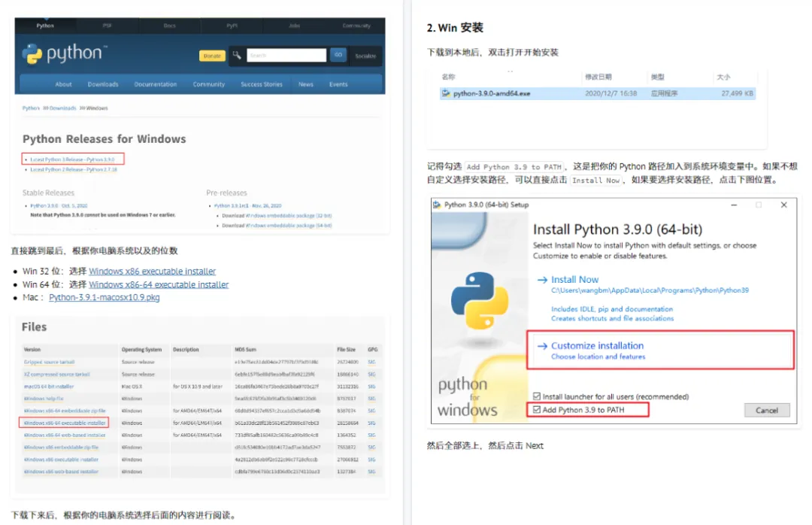Viewport: 812px width, 525px height.
Task: Toggle Install launcher for all users checkbox
Action: [537, 396]
